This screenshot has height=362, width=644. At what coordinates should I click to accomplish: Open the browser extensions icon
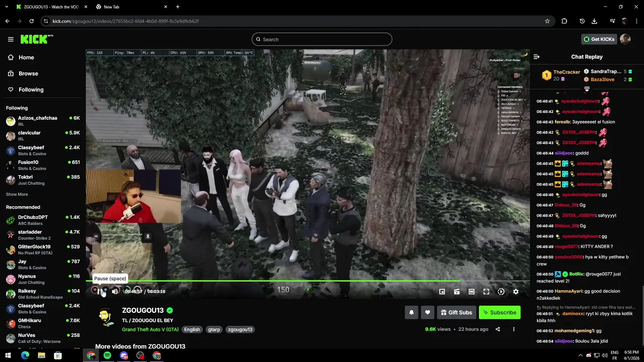point(565,21)
